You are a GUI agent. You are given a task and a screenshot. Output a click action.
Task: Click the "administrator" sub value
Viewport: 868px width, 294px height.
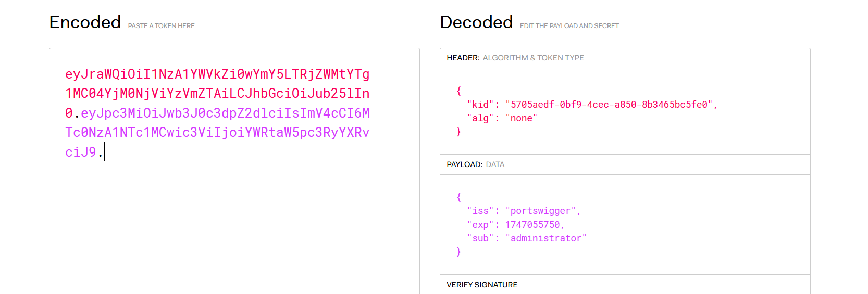(x=545, y=238)
